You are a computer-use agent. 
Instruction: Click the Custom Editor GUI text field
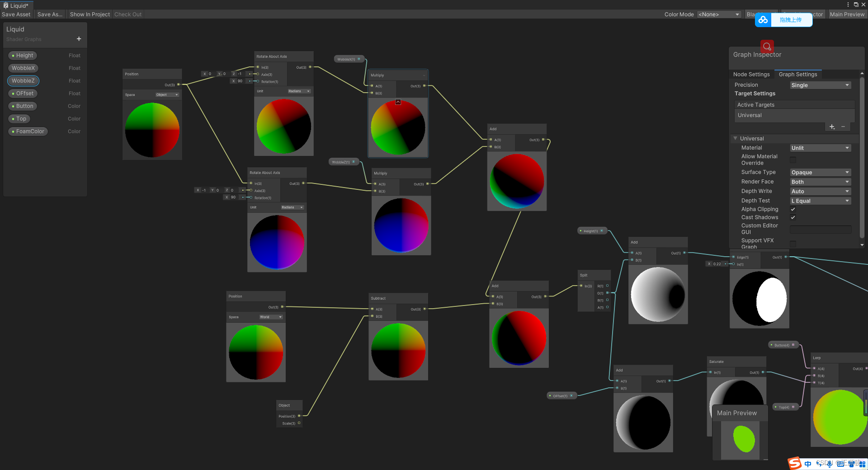coord(820,229)
